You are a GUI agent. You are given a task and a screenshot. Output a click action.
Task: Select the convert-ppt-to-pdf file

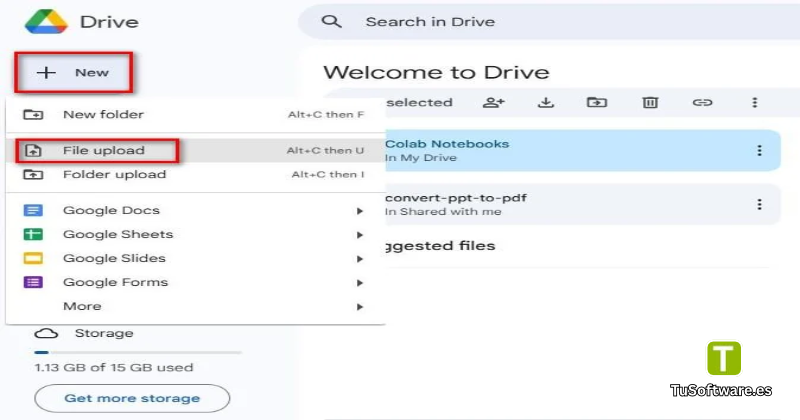(583, 205)
